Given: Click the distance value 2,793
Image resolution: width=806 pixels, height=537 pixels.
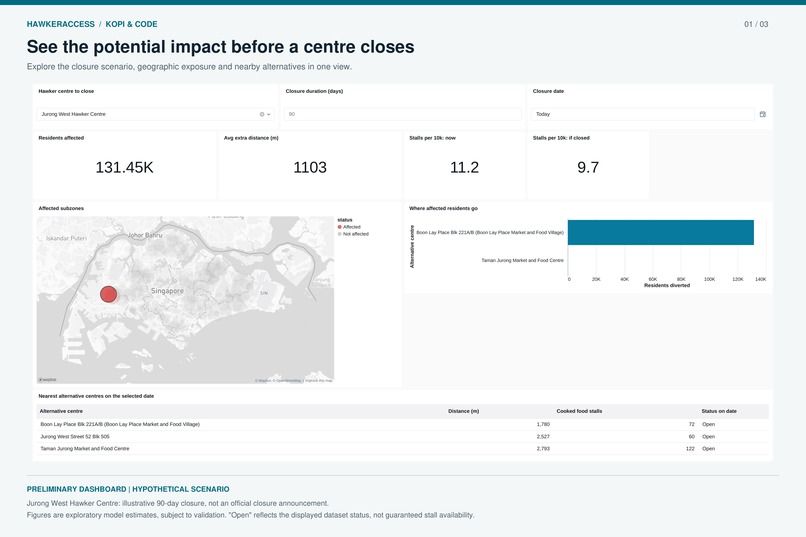Looking at the screenshot, I should point(543,449).
